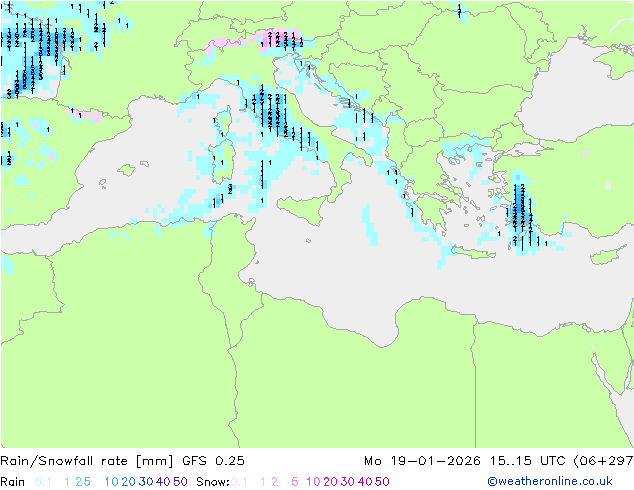Click the island of Crete on map
The width and height of the screenshot is (634, 490).
[x=473, y=253]
